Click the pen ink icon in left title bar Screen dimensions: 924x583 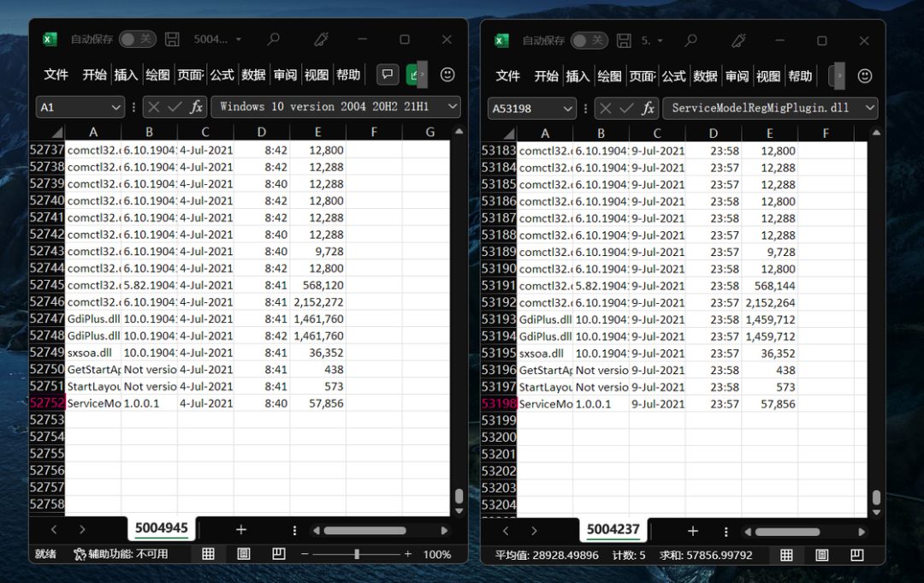[x=321, y=39]
